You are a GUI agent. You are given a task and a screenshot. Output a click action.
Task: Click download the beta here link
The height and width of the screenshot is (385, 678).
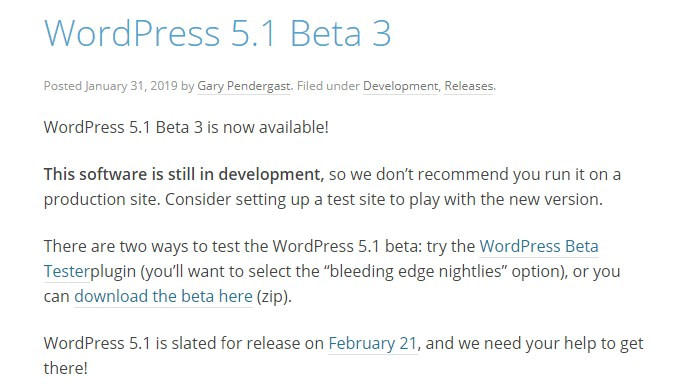163,296
